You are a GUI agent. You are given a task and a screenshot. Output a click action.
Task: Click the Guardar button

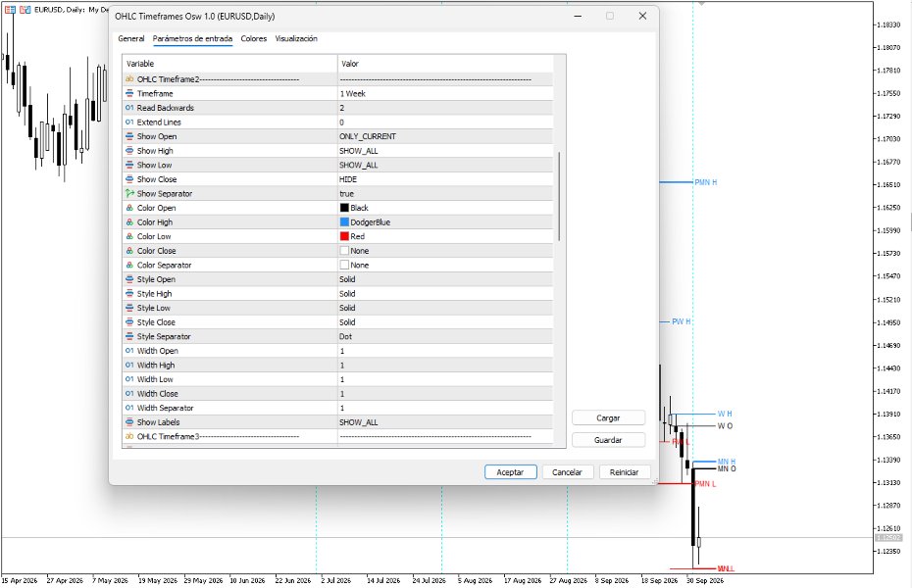click(608, 440)
